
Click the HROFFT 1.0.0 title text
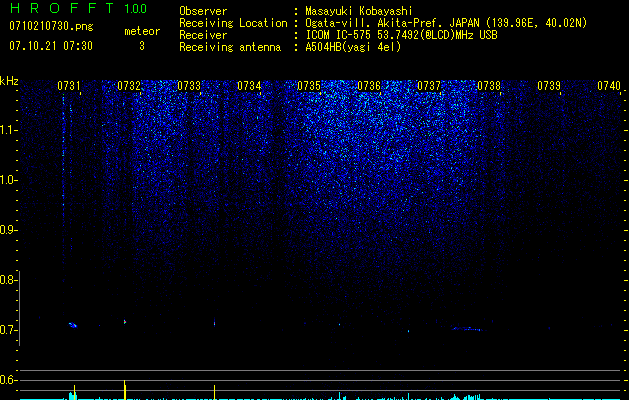pos(78,8)
